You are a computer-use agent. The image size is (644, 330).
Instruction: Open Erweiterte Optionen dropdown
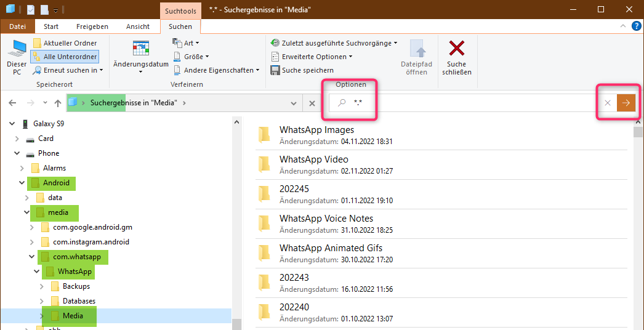pos(312,56)
